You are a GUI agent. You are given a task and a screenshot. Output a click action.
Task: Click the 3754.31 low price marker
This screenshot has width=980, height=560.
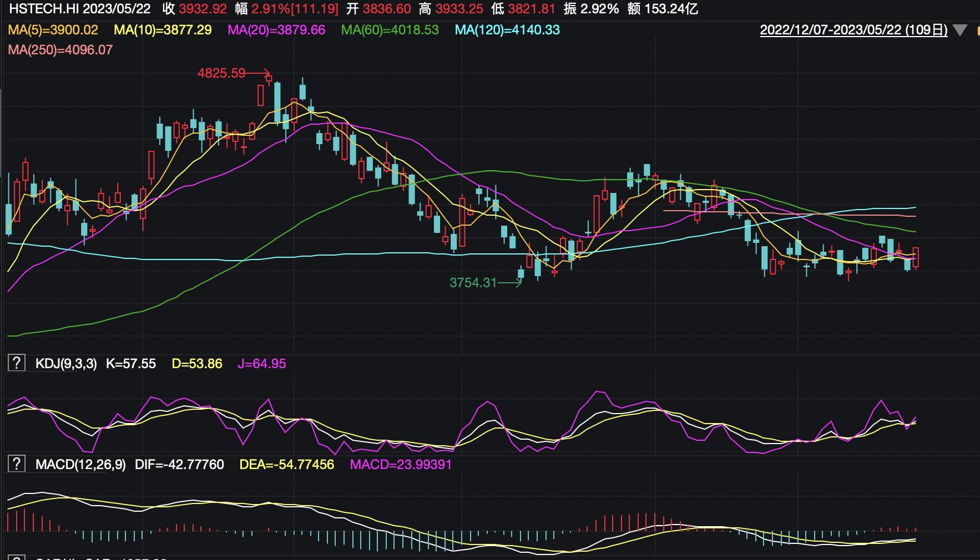click(x=473, y=283)
